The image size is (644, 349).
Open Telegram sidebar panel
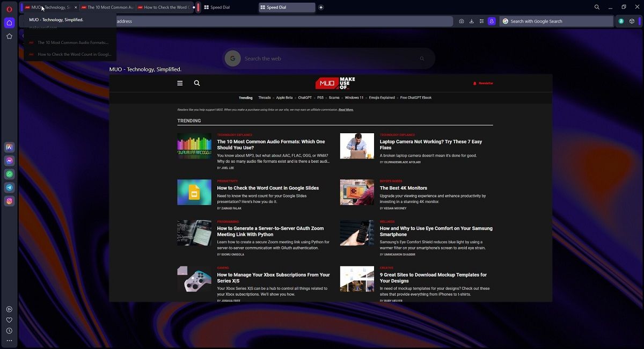[x=9, y=187]
